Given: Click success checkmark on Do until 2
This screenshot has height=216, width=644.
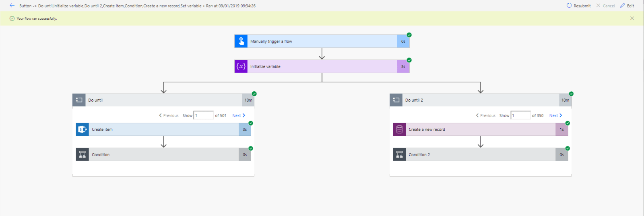Looking at the screenshot, I should [x=571, y=94].
